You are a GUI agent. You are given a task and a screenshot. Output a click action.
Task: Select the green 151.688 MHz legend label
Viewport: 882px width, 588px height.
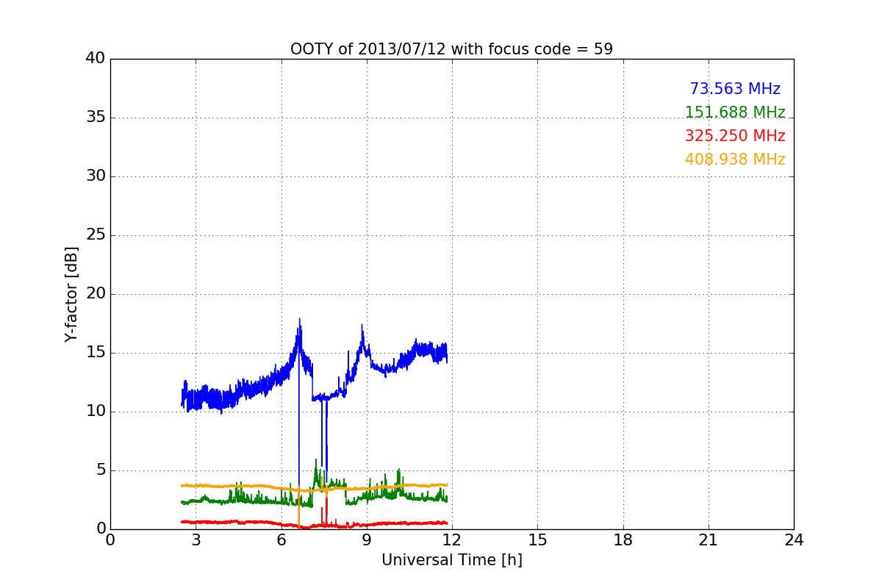(x=735, y=112)
